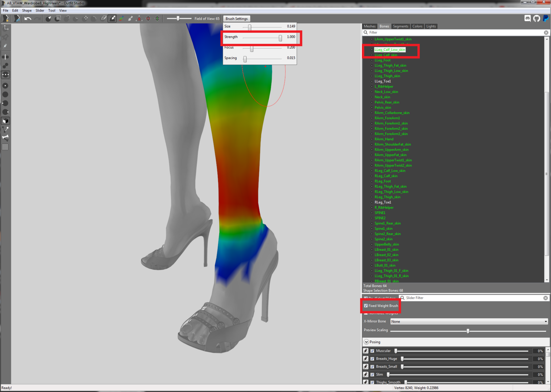This screenshot has width=551, height=392.
Task: Uncheck the Thighs_Smooth slider checkbox
Action: pos(372,382)
